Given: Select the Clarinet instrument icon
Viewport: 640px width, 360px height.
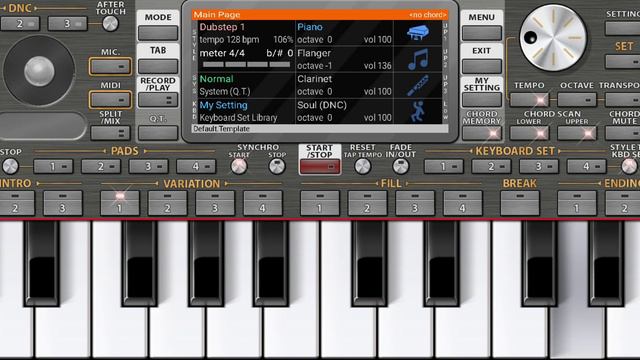Looking at the screenshot, I should pos(418,85).
